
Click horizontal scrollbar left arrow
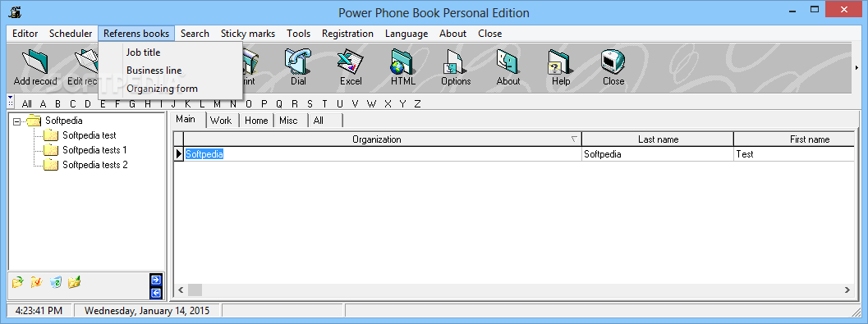point(181,290)
